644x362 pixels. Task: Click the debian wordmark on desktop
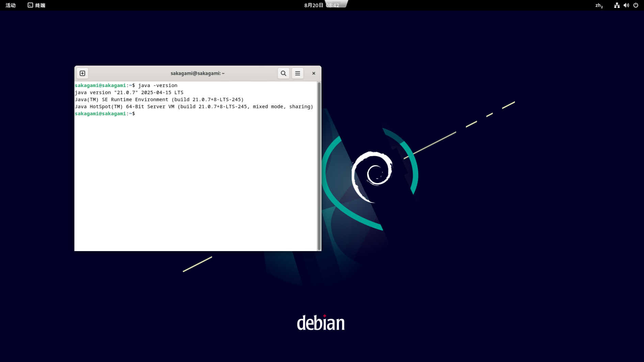click(321, 323)
